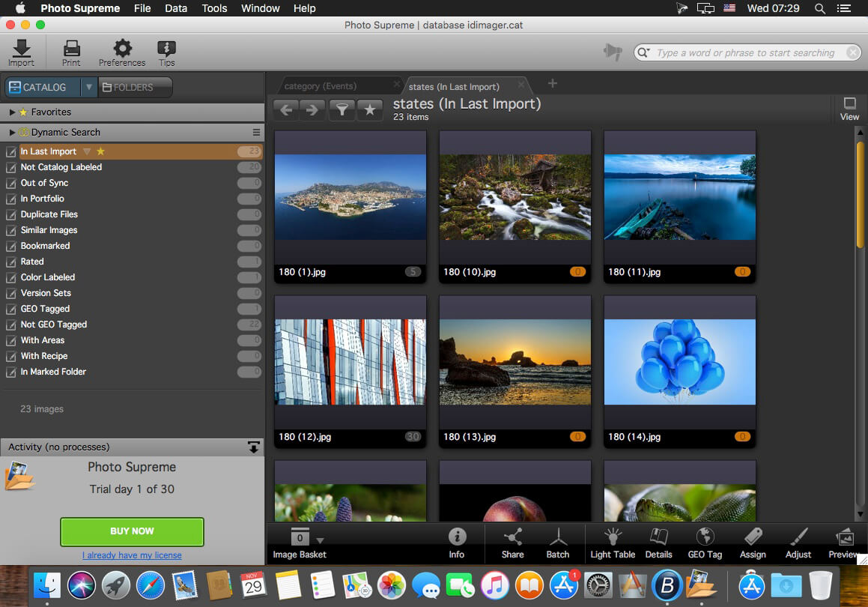Open the Preview tool

tap(843, 543)
